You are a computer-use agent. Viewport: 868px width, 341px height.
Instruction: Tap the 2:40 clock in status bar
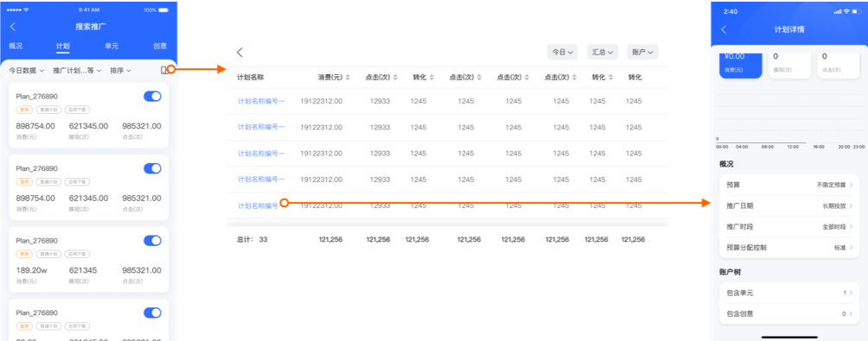click(731, 11)
